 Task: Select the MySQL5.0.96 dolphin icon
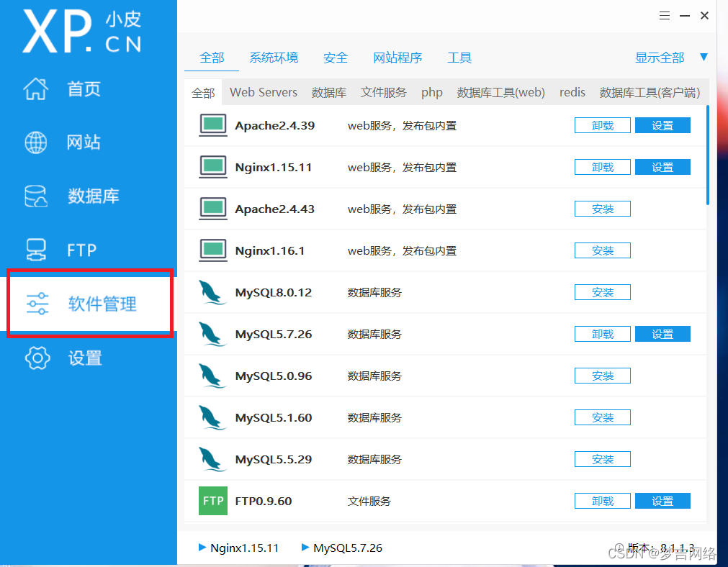pos(212,376)
